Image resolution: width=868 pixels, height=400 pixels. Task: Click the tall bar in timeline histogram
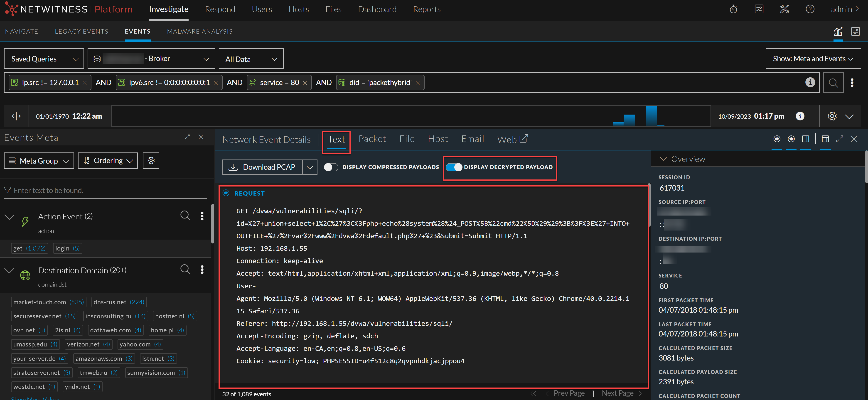point(651,116)
